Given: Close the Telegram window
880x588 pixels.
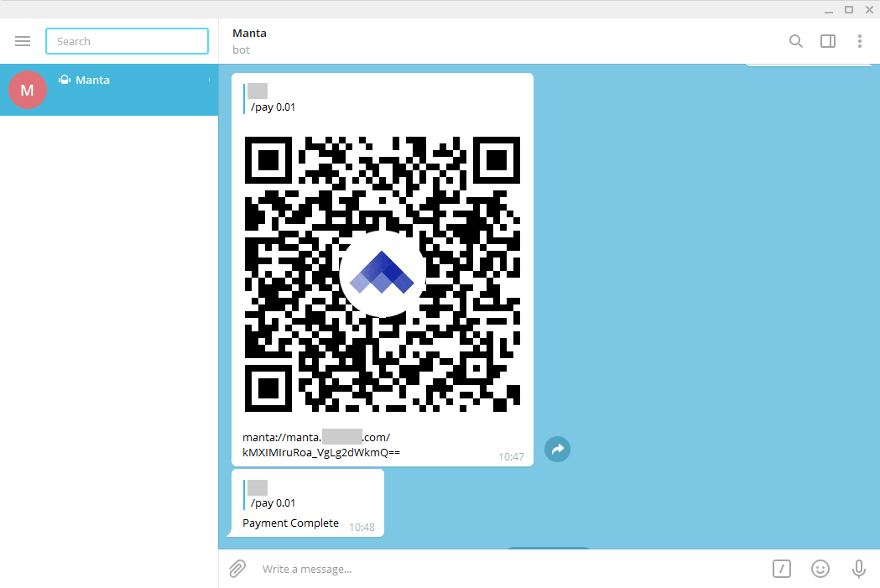Looking at the screenshot, I should (x=869, y=9).
